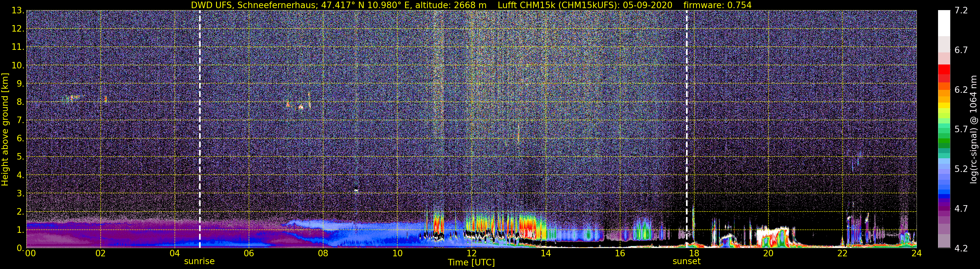Click the 'sunrise' label below the axis
The image size is (980, 269).
pos(199,262)
